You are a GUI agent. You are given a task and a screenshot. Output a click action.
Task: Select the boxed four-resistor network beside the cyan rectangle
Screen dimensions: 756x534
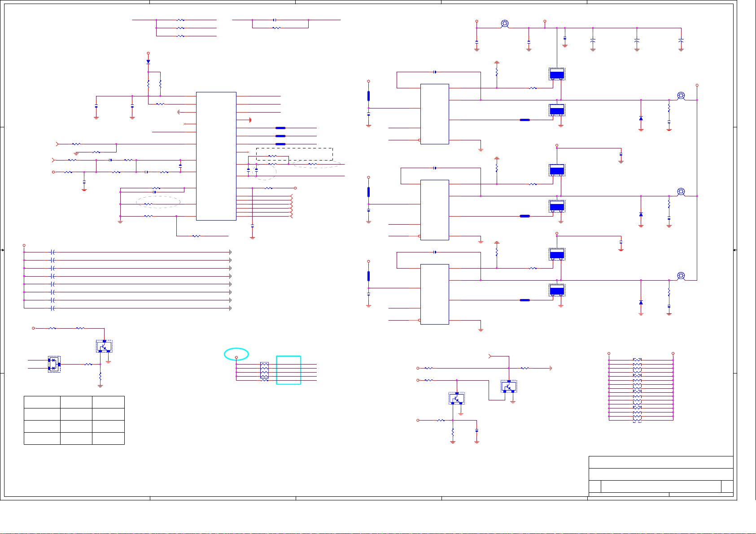pyautogui.click(x=265, y=371)
